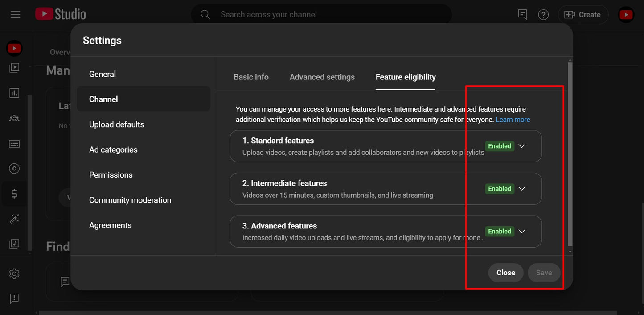Switch to the Basic info tab
Screen dimensions: 644x315
pyautogui.click(x=251, y=77)
